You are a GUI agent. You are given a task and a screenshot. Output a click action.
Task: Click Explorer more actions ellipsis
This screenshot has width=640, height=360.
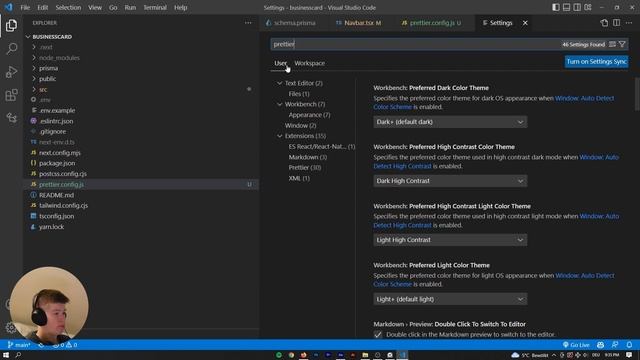coord(248,23)
